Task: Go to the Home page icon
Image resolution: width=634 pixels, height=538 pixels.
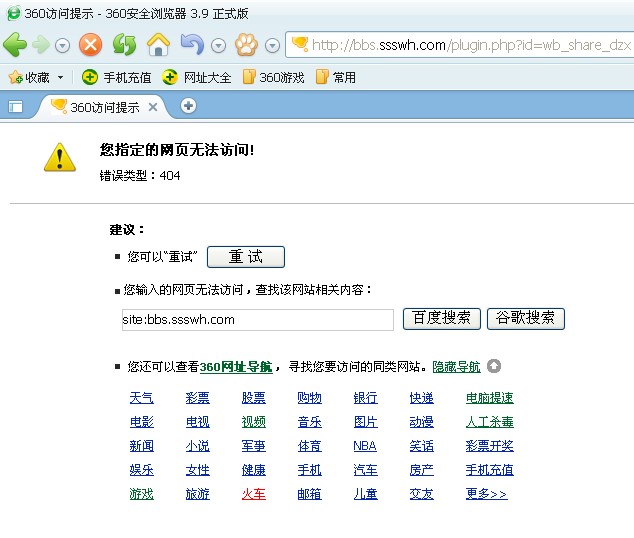Action: [x=158, y=44]
